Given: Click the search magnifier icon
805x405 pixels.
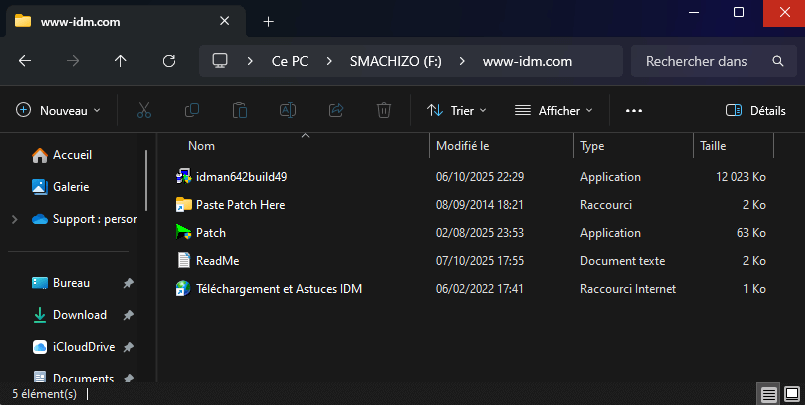Looking at the screenshot, I should coord(778,61).
